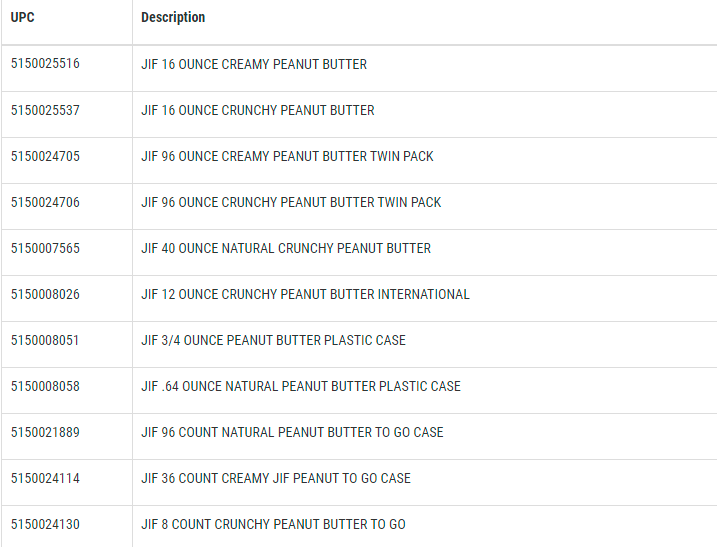Screen dimensions: 717x547
Task: Select UPC 5150008051 cell
Action: (45, 340)
